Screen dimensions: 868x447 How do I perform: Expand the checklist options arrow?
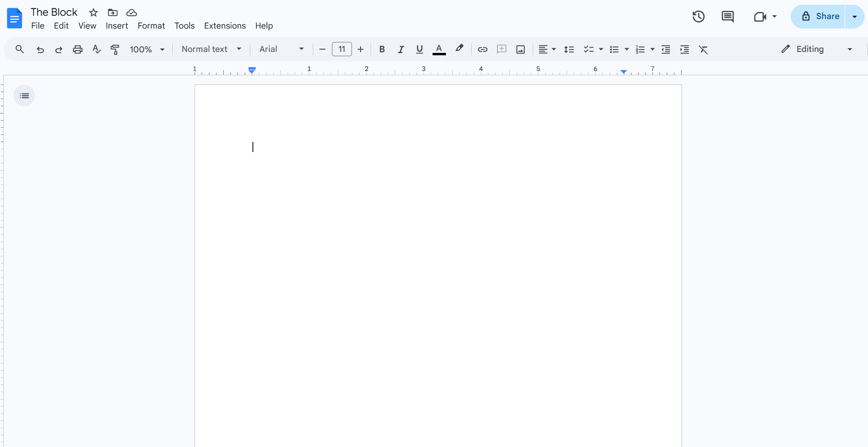coord(601,50)
